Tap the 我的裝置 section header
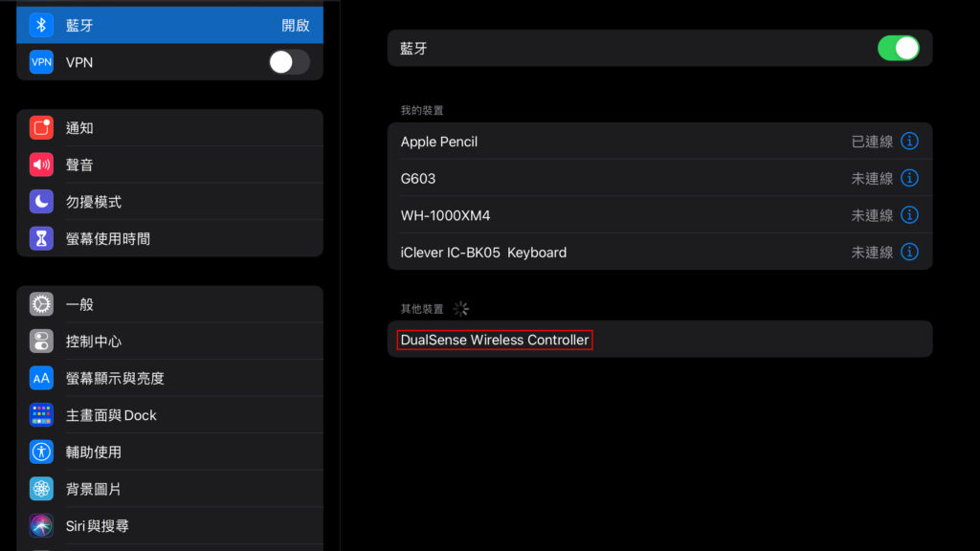Screen dimensions: 980x551 tap(422, 111)
